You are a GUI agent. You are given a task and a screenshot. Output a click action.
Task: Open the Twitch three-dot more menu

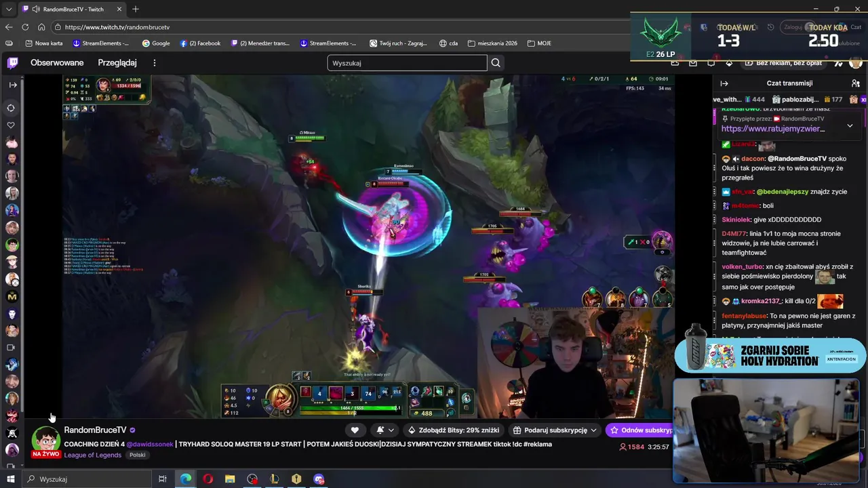coord(155,63)
